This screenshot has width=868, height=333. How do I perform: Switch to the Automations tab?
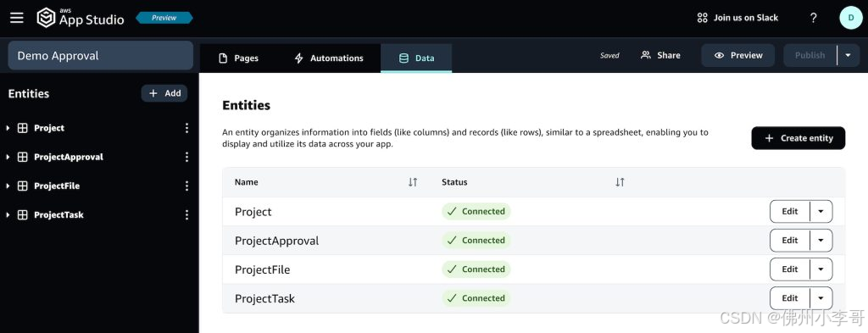(329, 58)
